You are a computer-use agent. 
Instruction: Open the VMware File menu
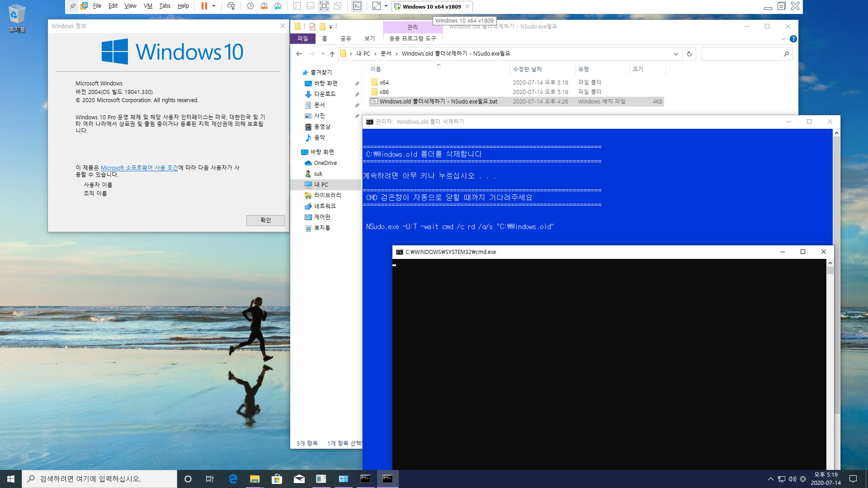(x=97, y=6)
